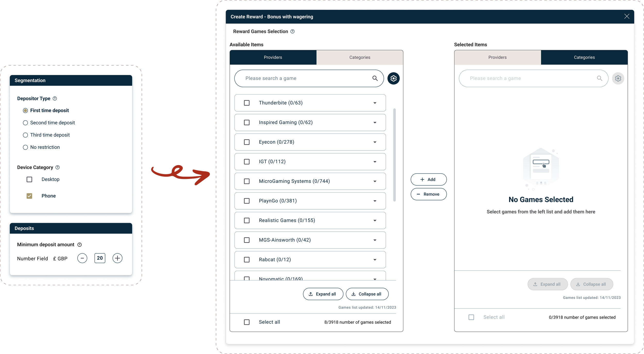This screenshot has width=644, height=354.
Task: Tick Select all under Available Items
Action: coord(247,322)
